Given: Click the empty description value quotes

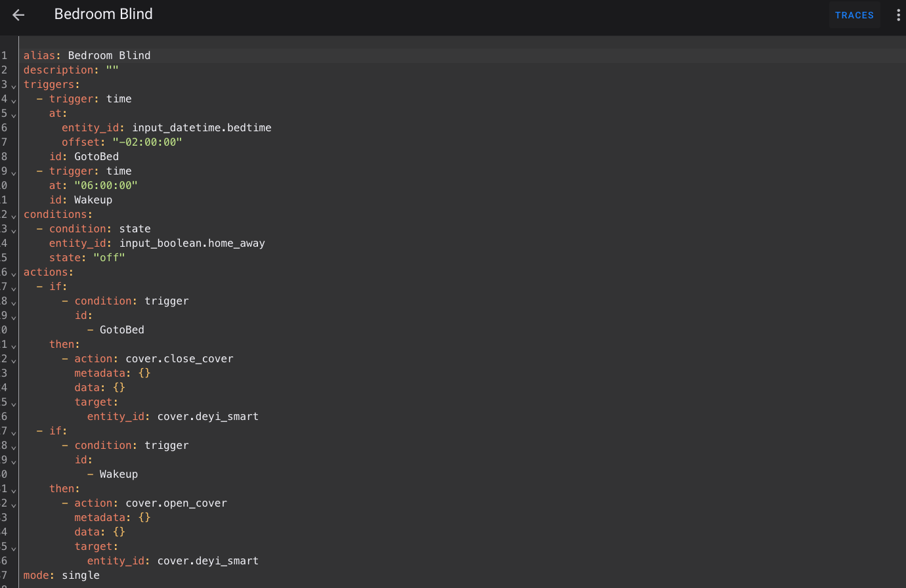Looking at the screenshot, I should (112, 70).
